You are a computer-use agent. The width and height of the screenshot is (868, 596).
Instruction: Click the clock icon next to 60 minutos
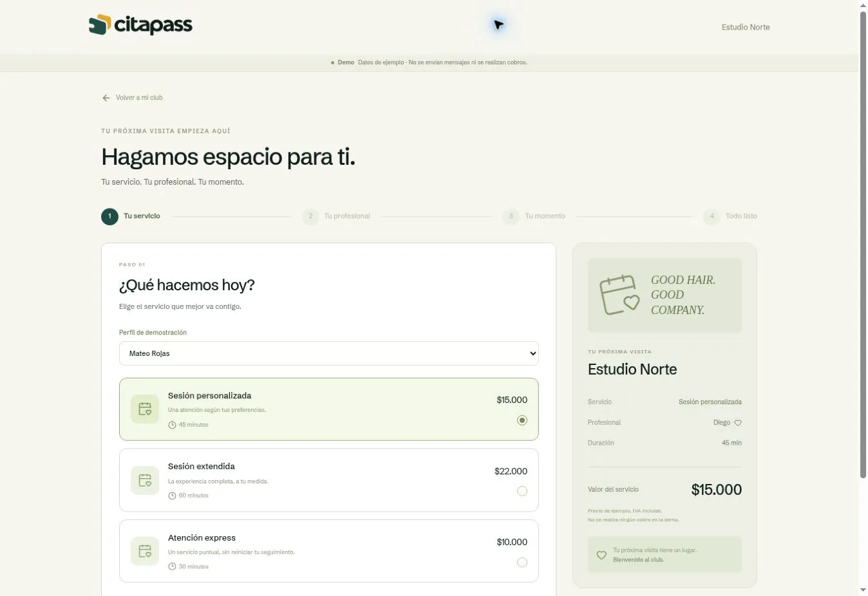pos(172,496)
